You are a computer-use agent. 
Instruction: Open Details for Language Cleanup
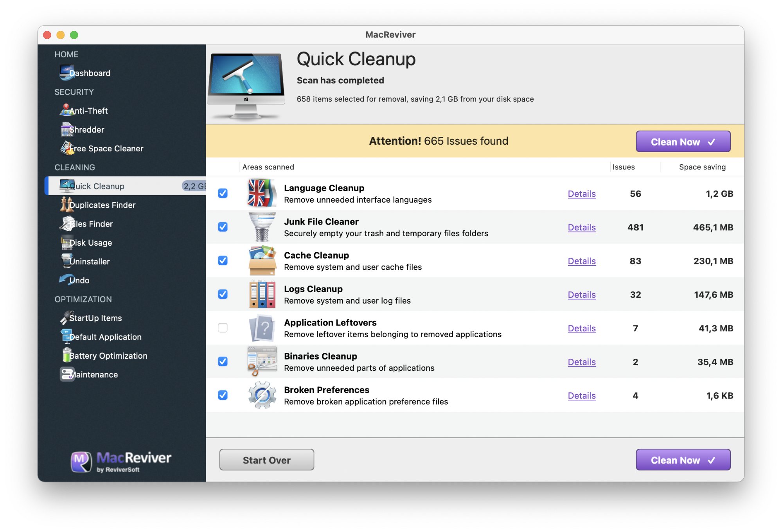click(582, 194)
